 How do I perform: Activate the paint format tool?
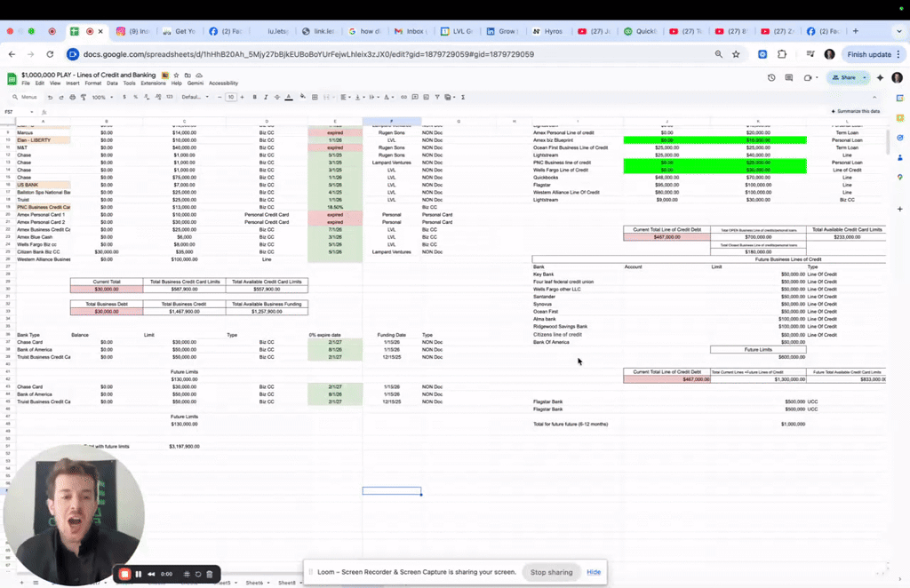click(84, 98)
